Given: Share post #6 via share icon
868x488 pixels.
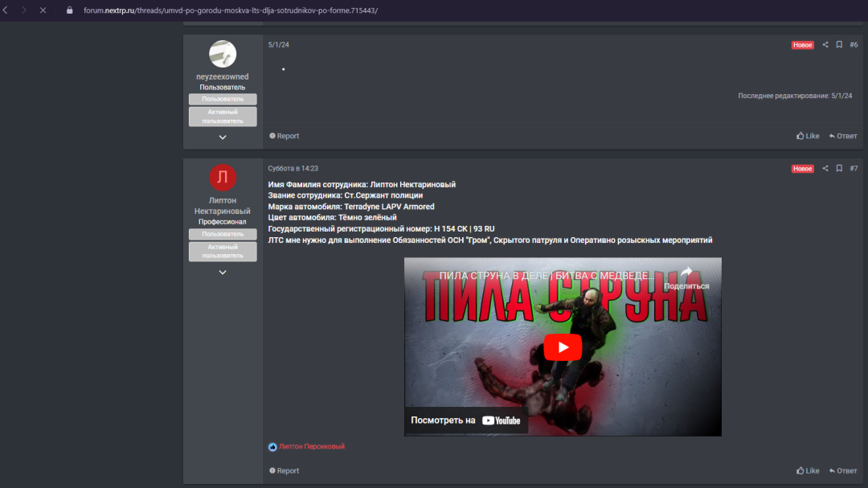Looking at the screenshot, I should coord(825,45).
